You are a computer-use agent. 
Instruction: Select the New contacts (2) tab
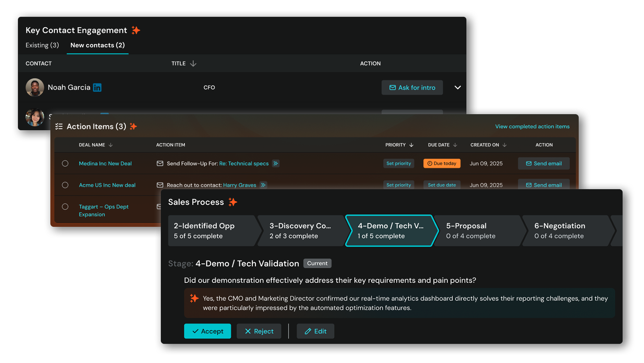coord(97,45)
